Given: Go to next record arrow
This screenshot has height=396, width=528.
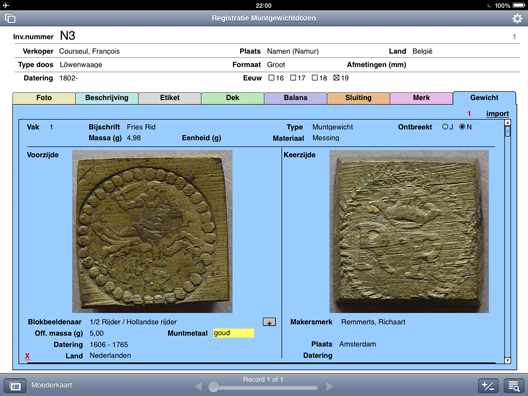Looking at the screenshot, I should click(x=329, y=386).
